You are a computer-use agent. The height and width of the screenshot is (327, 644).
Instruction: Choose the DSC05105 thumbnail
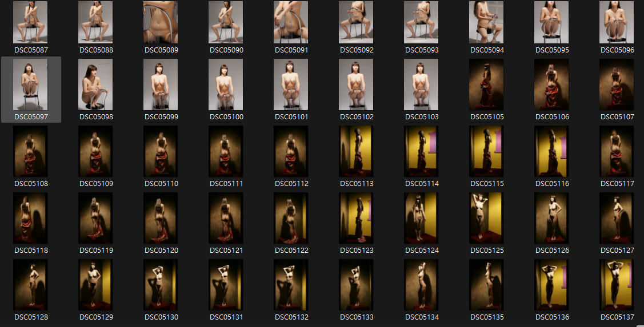pyautogui.click(x=487, y=84)
